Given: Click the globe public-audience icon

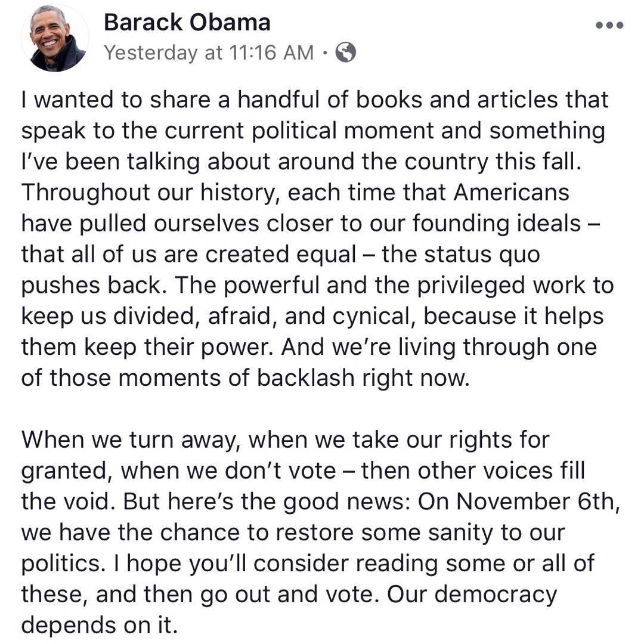Looking at the screenshot, I should pyautogui.click(x=346, y=53).
